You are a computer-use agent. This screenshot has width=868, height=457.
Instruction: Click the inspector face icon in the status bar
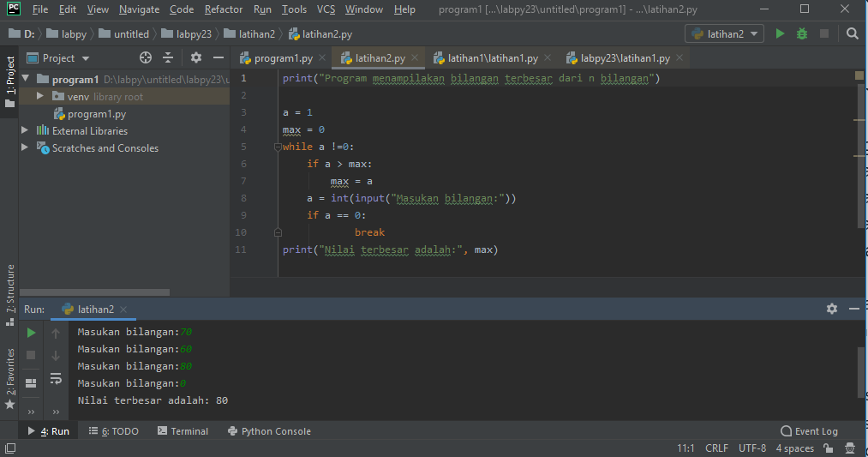(x=850, y=448)
